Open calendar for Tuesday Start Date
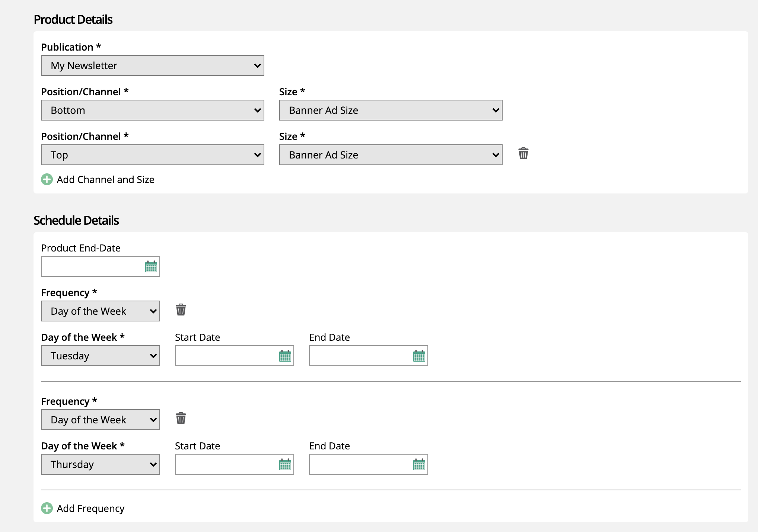This screenshot has width=758, height=532. (285, 356)
